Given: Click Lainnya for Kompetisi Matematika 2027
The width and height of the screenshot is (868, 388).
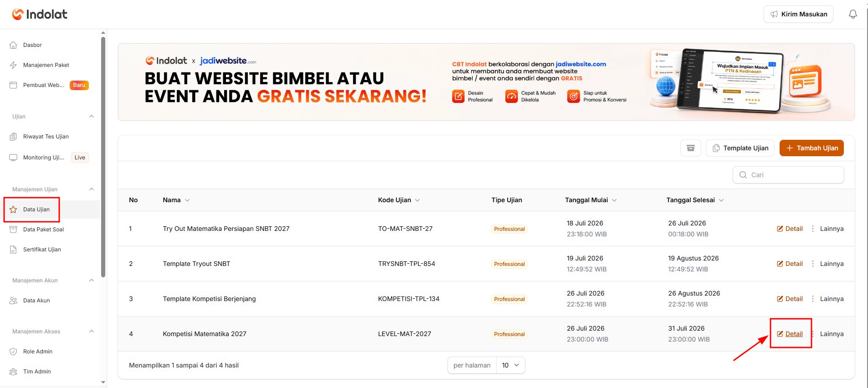Looking at the screenshot, I should pos(832,334).
